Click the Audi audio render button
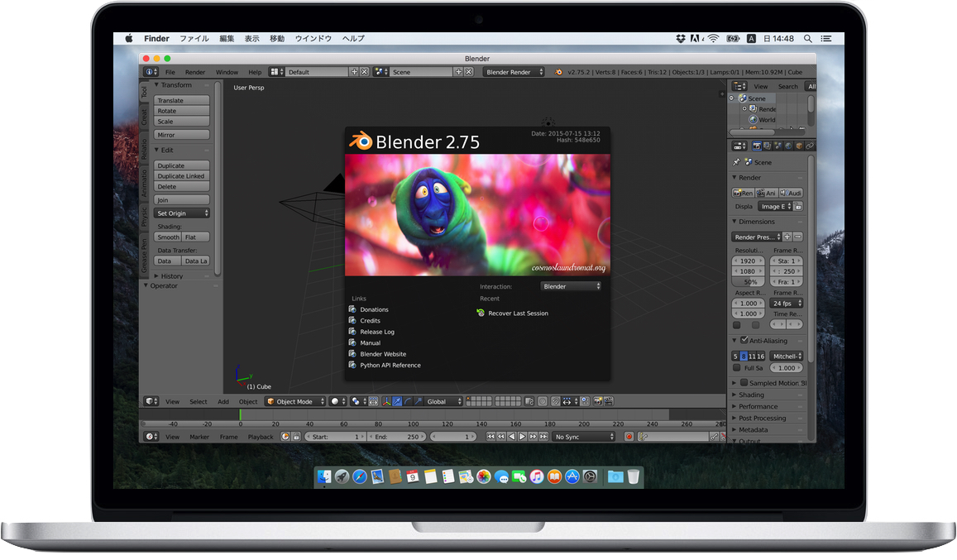957x560 pixels. [x=791, y=193]
